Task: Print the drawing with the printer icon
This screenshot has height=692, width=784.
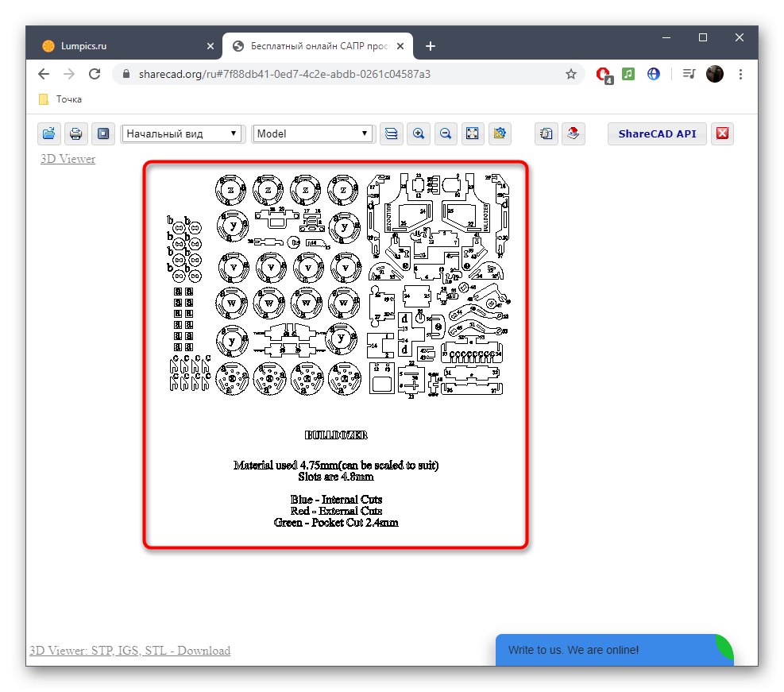Action: click(76, 133)
